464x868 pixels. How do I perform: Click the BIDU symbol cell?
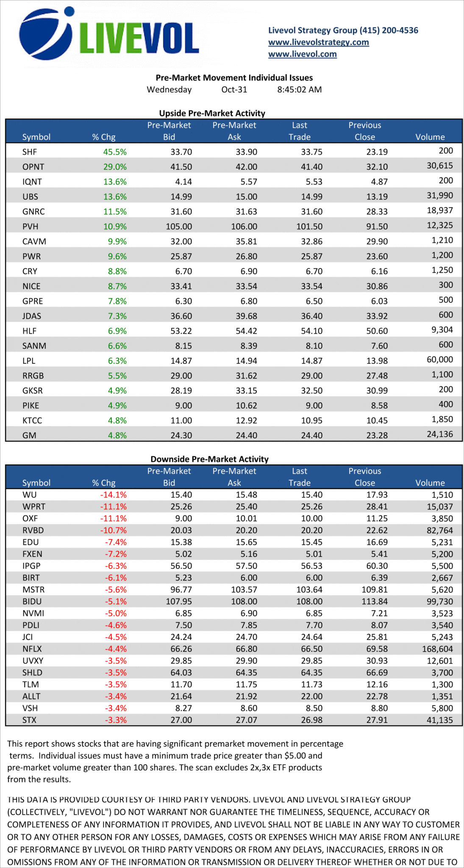pos(32,601)
